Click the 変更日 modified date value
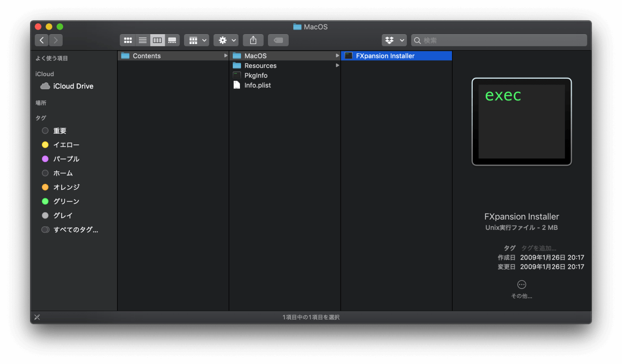The image size is (622, 364). click(552, 267)
